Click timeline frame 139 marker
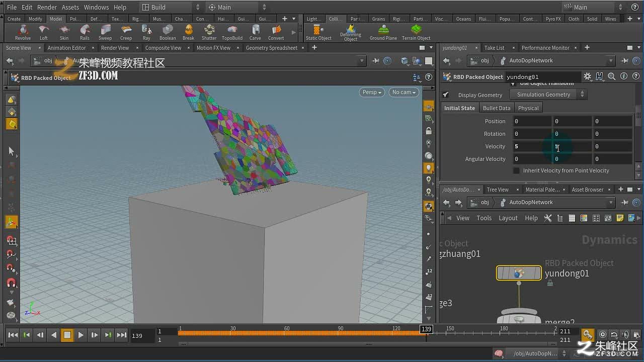644x362 pixels. (x=426, y=329)
